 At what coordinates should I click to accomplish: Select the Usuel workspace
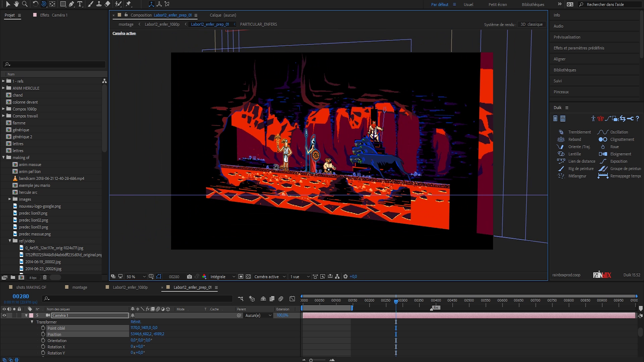[469, 4]
